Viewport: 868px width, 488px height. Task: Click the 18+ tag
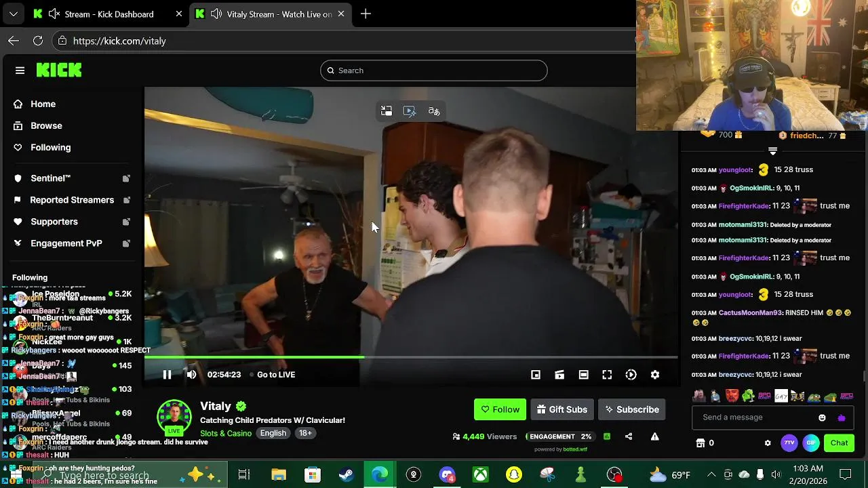[x=306, y=433]
